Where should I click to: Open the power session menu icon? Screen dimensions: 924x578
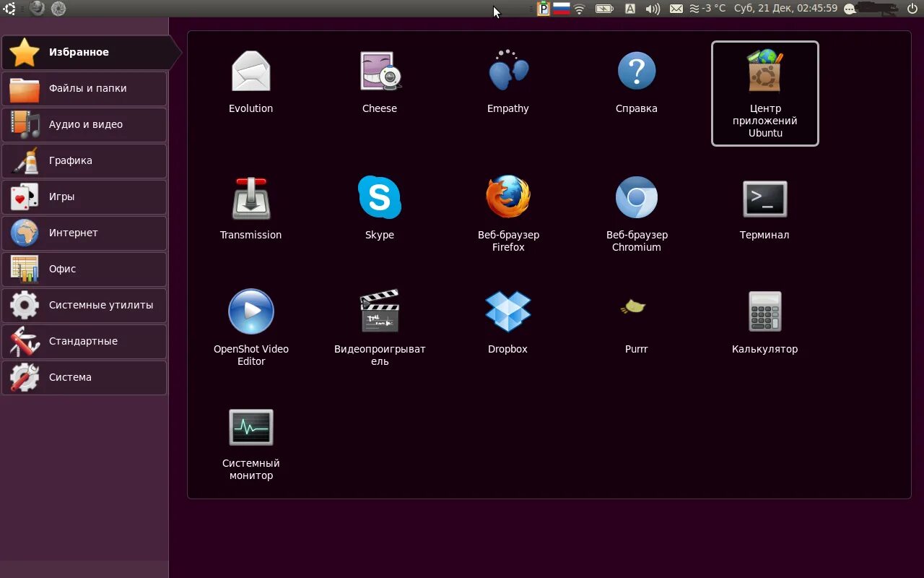[x=912, y=9]
